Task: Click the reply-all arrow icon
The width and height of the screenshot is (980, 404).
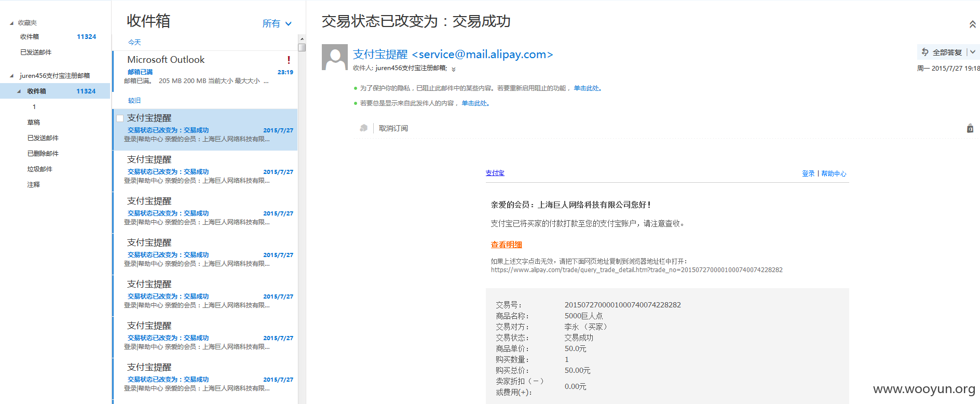Action: pyautogui.click(x=925, y=52)
